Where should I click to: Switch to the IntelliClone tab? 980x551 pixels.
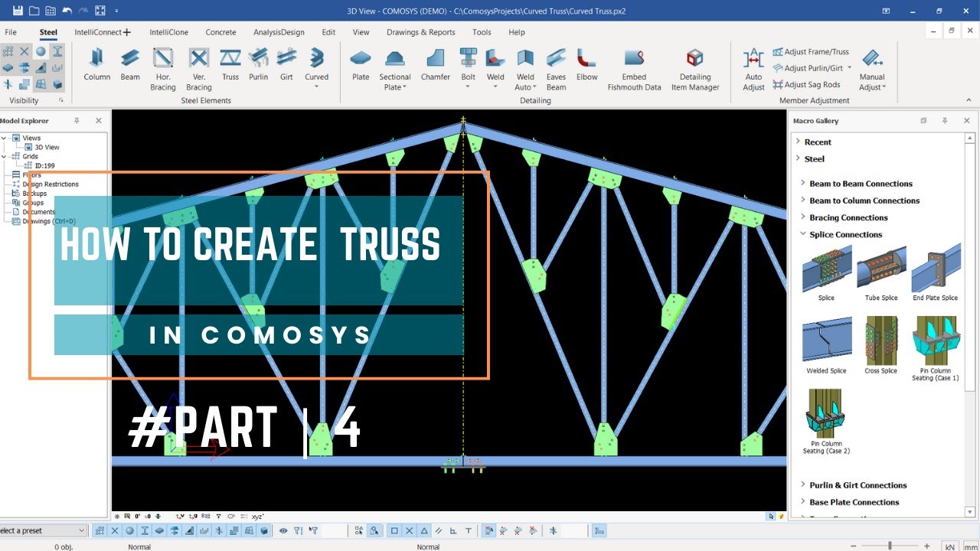[x=168, y=32]
